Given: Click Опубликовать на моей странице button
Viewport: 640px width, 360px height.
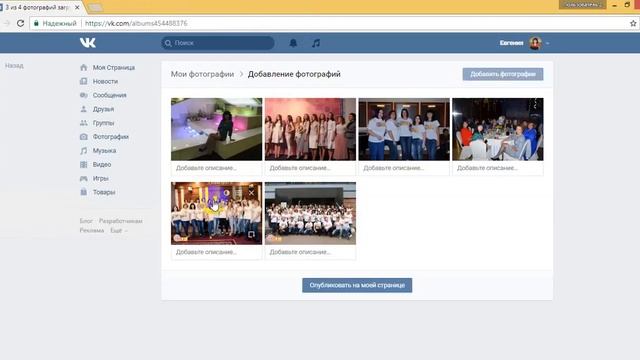Looking at the screenshot, I should tap(357, 285).
